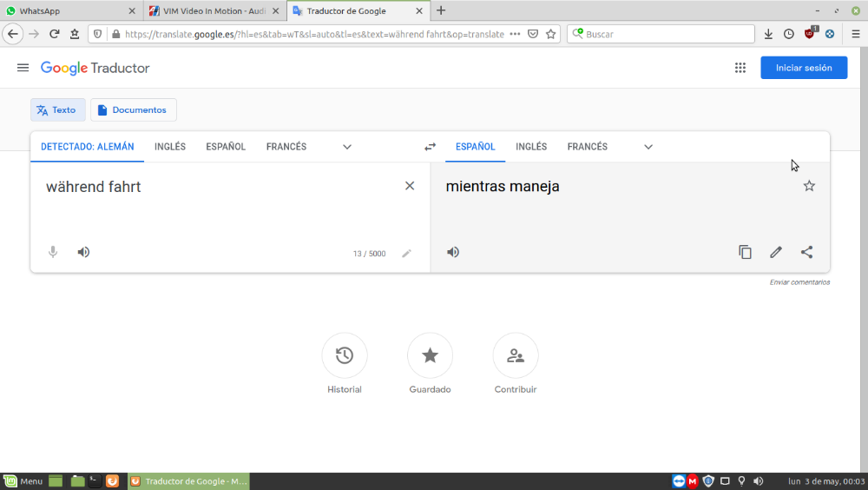868x490 pixels.
Task: Listen to the Spanish translation
Action: click(x=453, y=252)
